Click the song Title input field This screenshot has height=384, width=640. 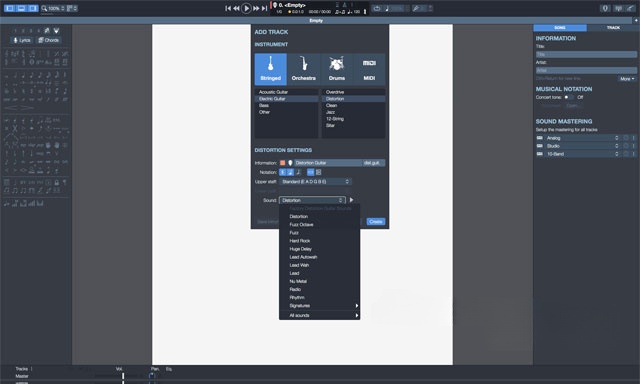(x=586, y=54)
